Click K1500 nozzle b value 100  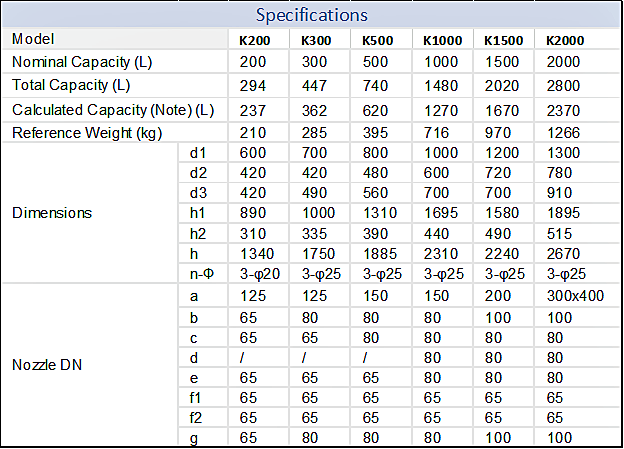(498, 318)
